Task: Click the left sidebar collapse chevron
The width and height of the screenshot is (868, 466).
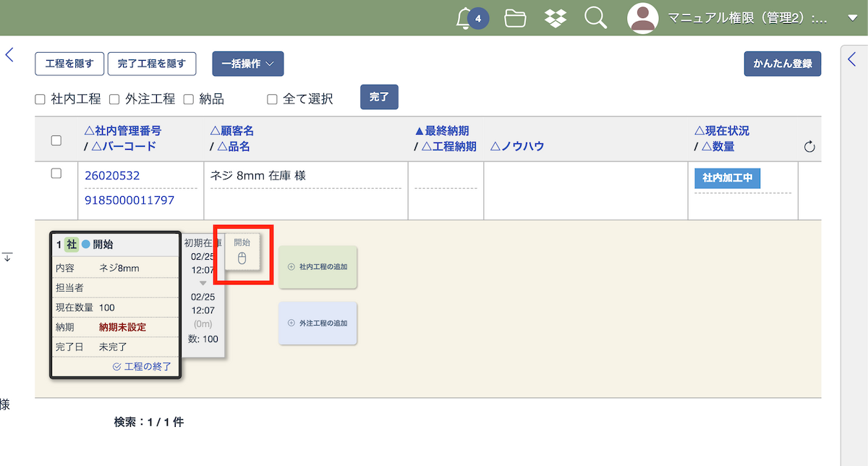Action: pos(9,55)
